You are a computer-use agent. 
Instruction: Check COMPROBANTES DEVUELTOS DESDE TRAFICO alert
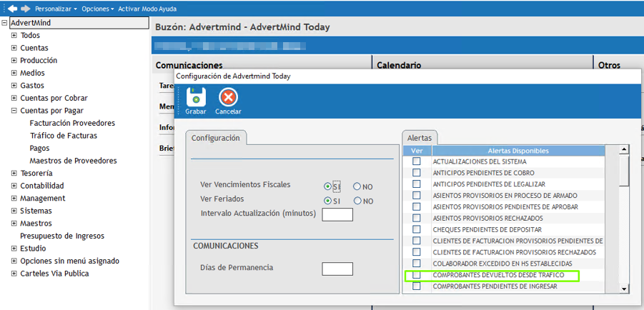pyautogui.click(x=417, y=275)
